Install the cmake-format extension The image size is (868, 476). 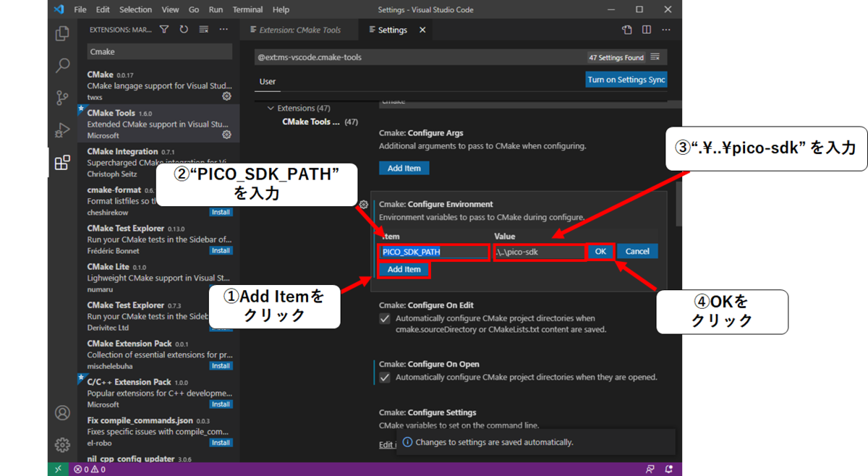221,212
